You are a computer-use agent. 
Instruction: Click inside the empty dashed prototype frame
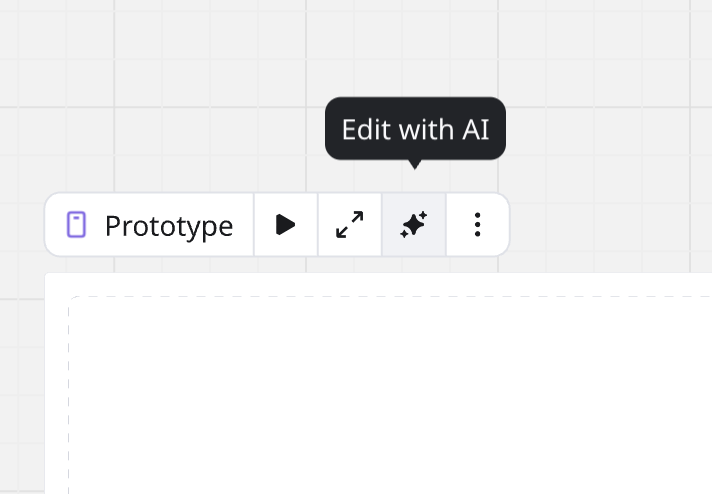tap(390, 390)
